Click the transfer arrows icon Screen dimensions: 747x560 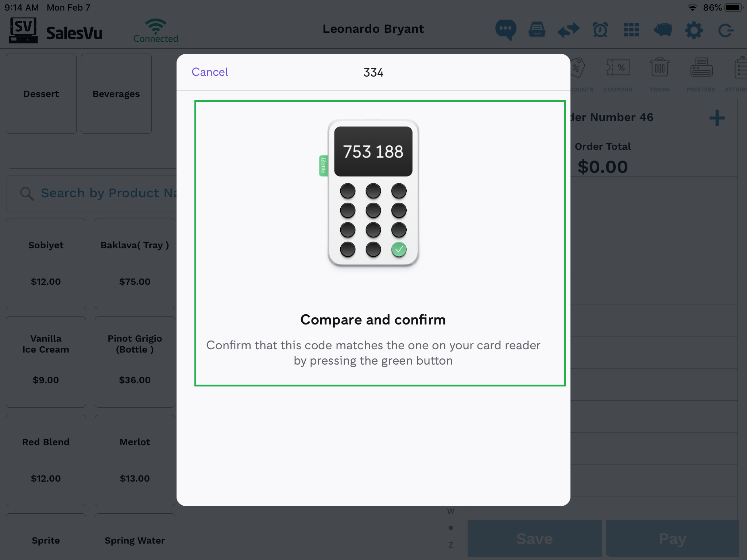pyautogui.click(x=568, y=30)
